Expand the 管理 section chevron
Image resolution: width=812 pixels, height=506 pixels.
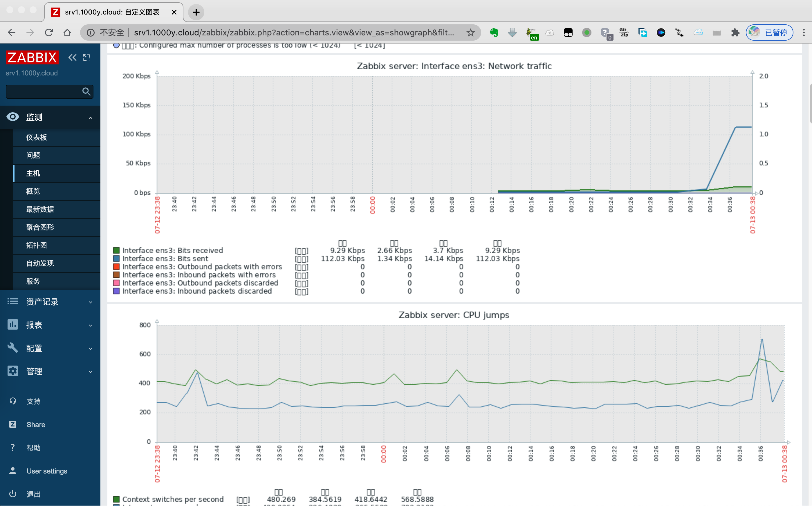tap(90, 372)
